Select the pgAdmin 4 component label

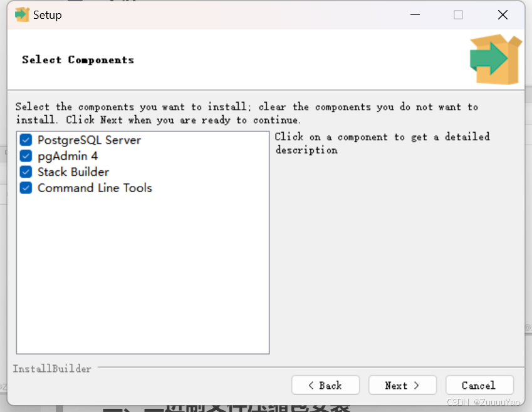(x=68, y=156)
